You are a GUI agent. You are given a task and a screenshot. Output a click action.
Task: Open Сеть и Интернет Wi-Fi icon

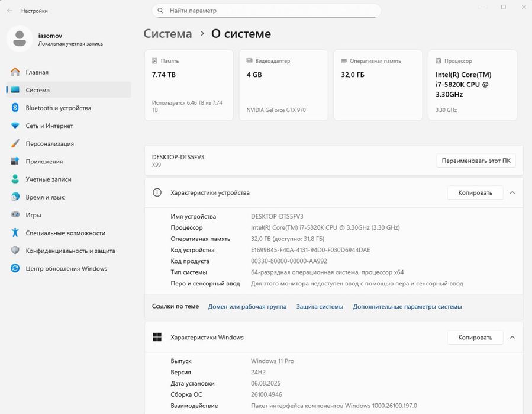click(x=15, y=126)
